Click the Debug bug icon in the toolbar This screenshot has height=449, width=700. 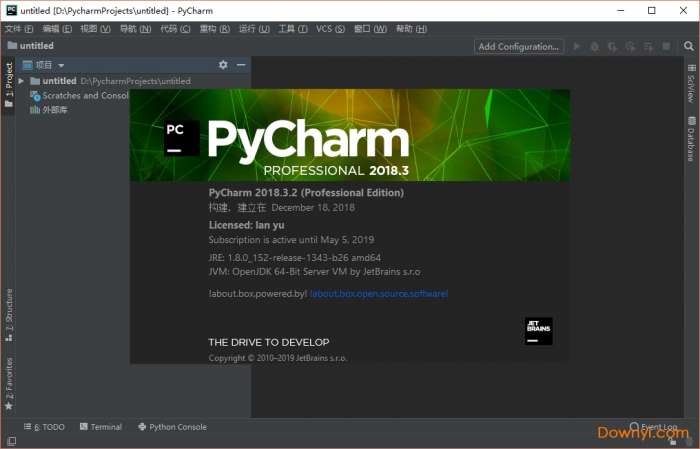pyautogui.click(x=594, y=46)
